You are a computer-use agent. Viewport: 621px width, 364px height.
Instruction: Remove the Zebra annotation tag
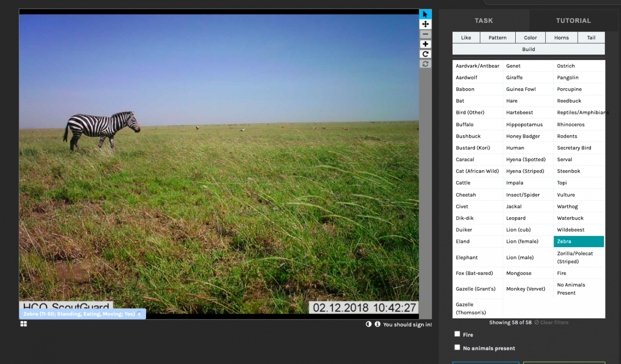(139, 314)
